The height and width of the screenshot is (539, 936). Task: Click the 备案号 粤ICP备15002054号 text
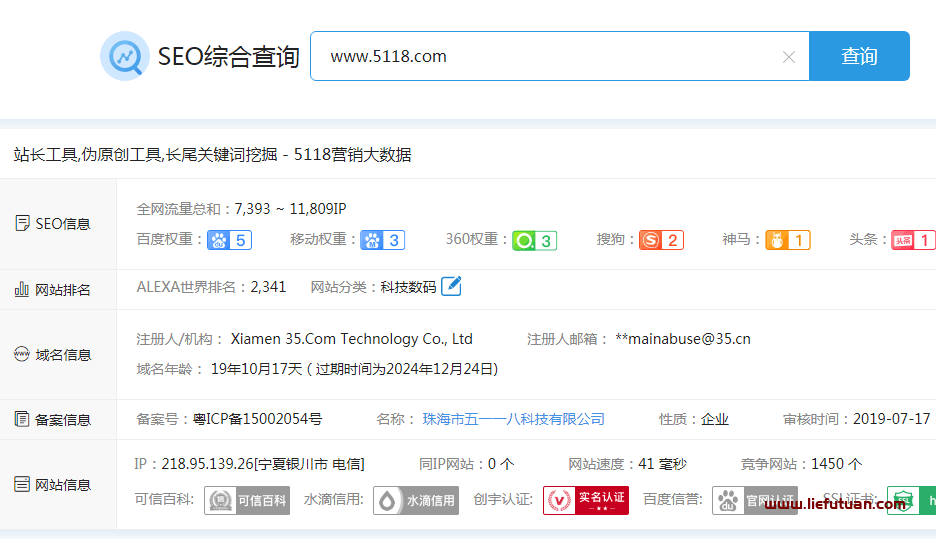coord(257,419)
